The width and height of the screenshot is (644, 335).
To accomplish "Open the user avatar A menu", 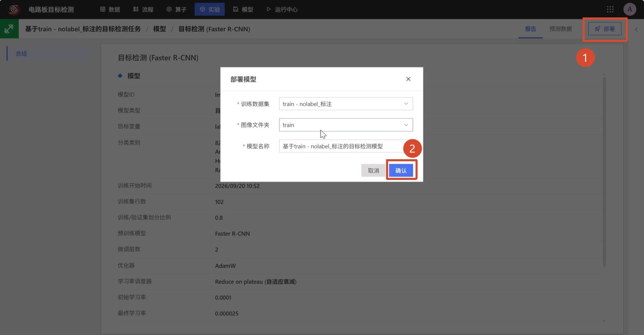I will (x=629, y=9).
